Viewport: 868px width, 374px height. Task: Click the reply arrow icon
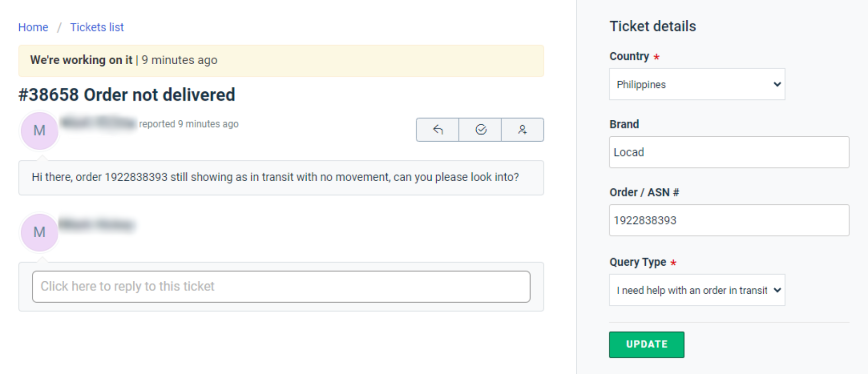(438, 129)
